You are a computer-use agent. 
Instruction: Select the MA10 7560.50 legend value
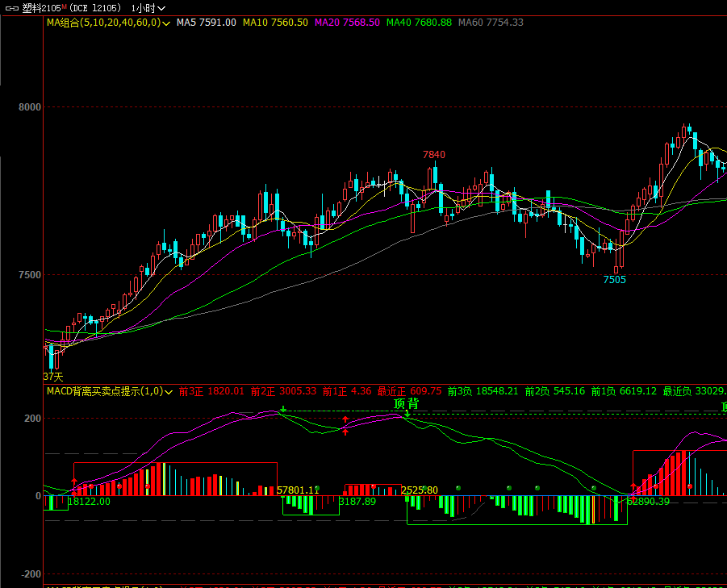pyautogui.click(x=275, y=23)
